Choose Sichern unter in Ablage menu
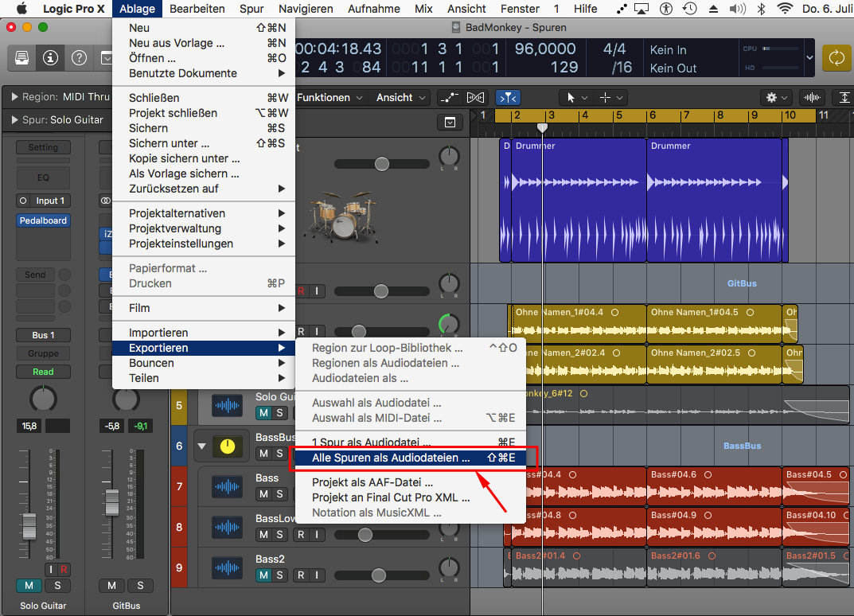The image size is (854, 616). (x=203, y=143)
